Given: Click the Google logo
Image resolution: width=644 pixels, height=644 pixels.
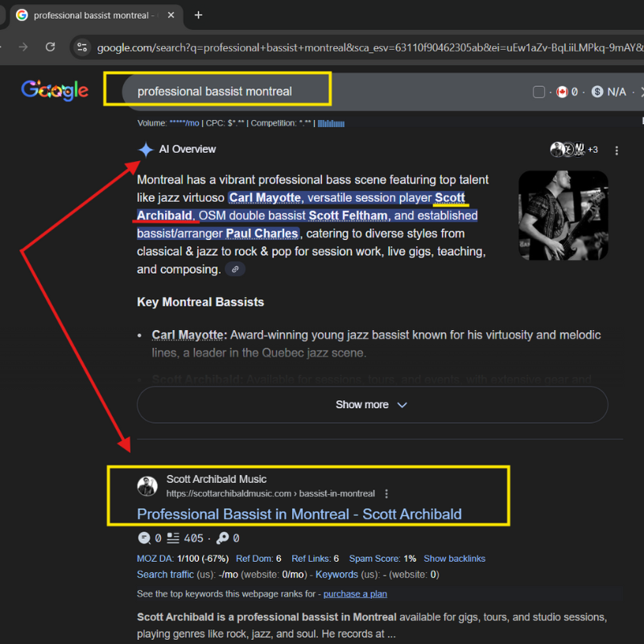Looking at the screenshot, I should 55,90.
